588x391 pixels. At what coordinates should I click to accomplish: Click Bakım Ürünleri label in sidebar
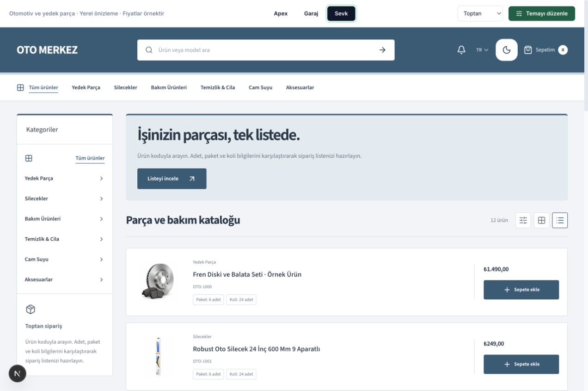coord(43,219)
